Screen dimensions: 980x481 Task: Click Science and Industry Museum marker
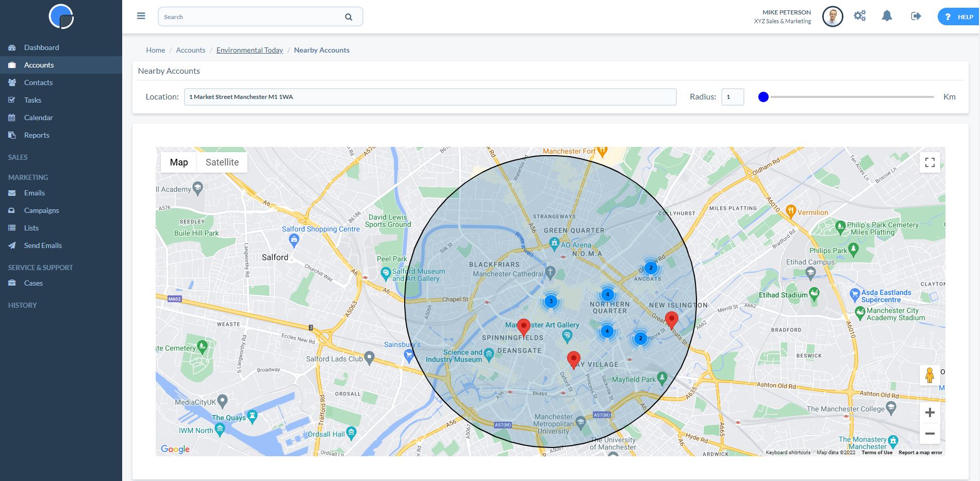coord(489,354)
